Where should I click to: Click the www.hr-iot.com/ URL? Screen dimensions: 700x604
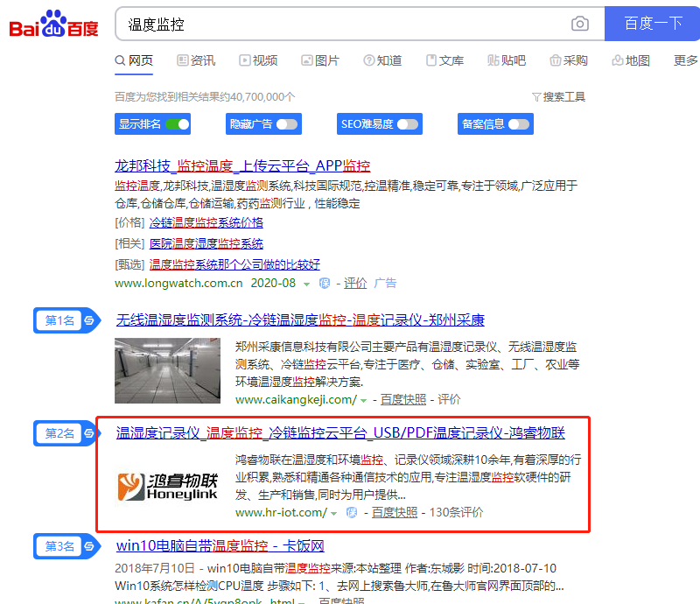(281, 513)
